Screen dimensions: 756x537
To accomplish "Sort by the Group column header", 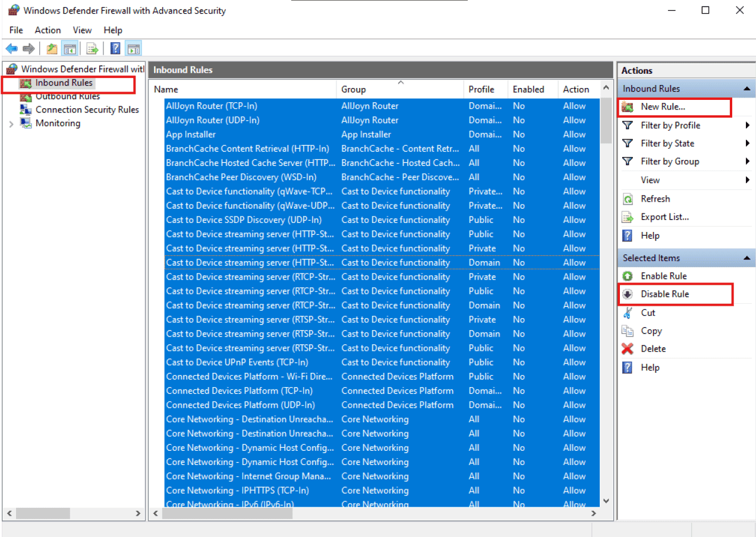I will point(400,89).
